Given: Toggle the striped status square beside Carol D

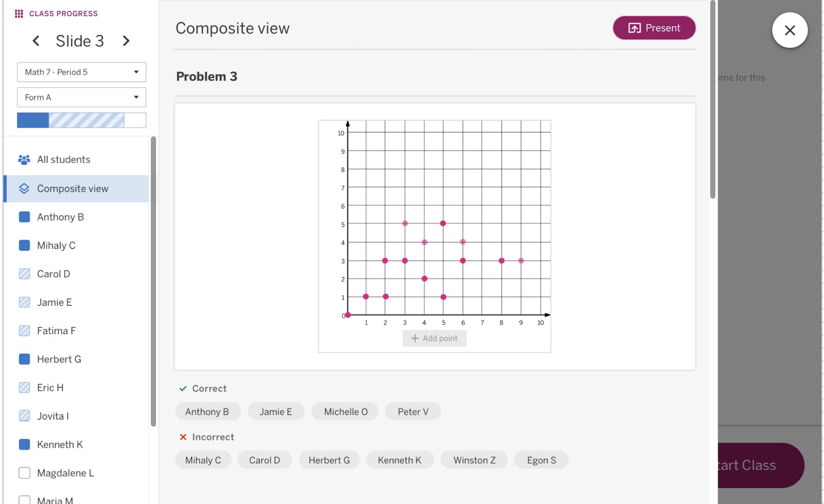Looking at the screenshot, I should (x=24, y=273).
